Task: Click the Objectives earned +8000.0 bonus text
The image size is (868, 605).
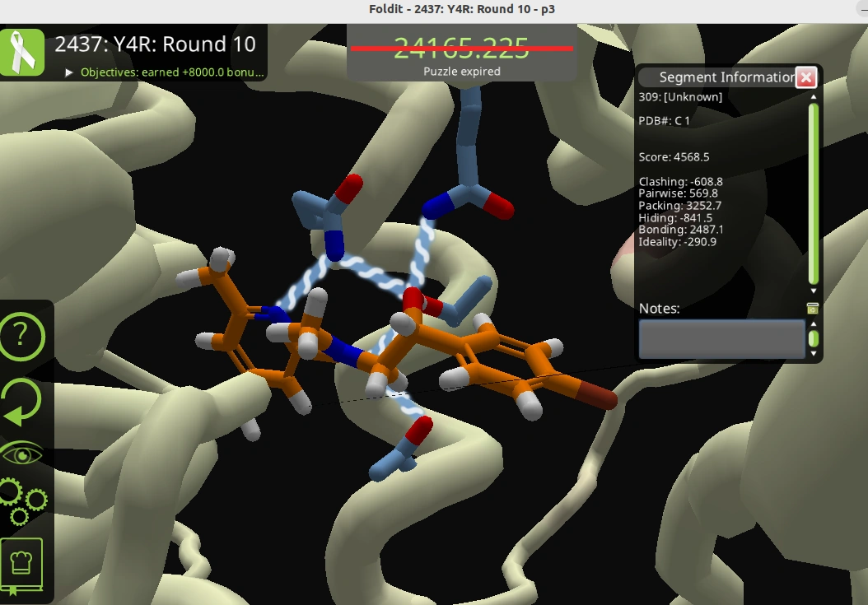Action: (x=169, y=72)
